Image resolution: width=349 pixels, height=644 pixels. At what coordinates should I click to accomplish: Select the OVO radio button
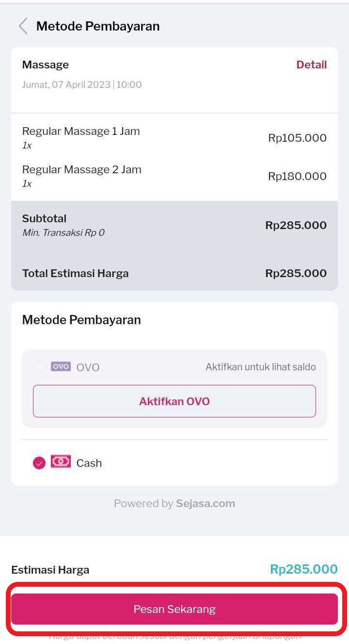click(x=39, y=367)
